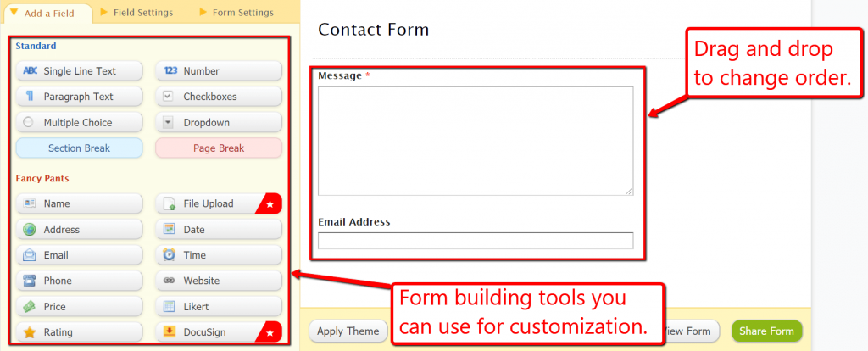Add the Date field
Viewport: 868px width, 351px height.
219,229
